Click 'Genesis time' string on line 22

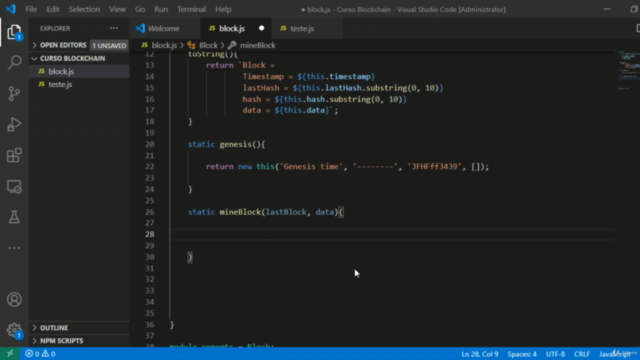311,167
